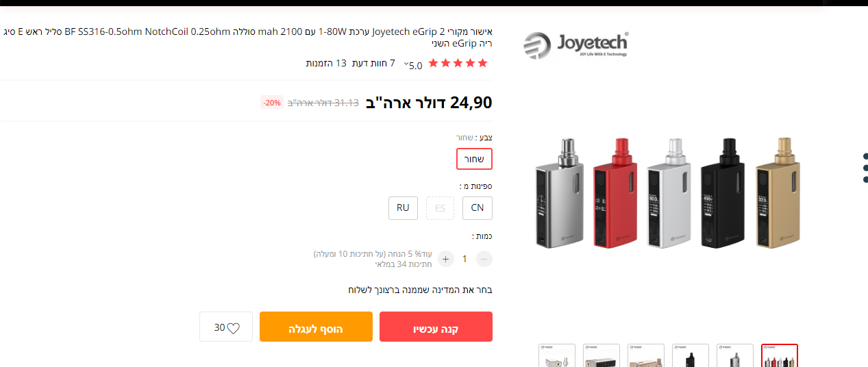Select the gold eGrip thumbnail
The width and height of the screenshot is (868, 367).
[x=646, y=356]
